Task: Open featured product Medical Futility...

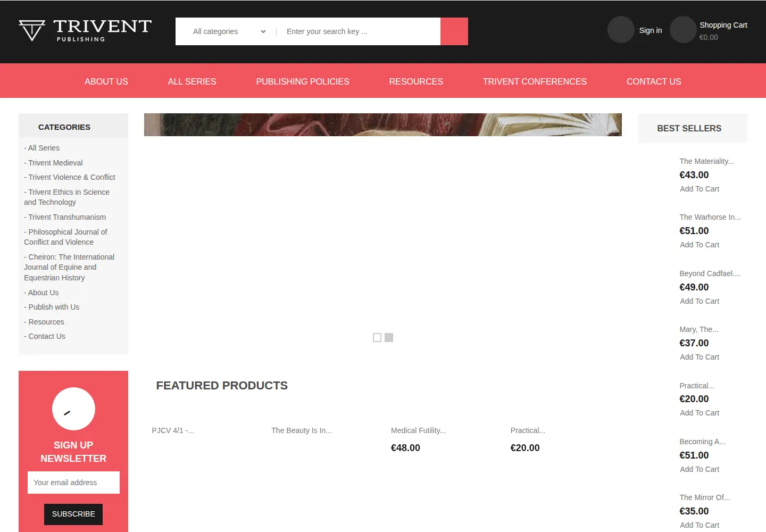Action: pos(418,430)
